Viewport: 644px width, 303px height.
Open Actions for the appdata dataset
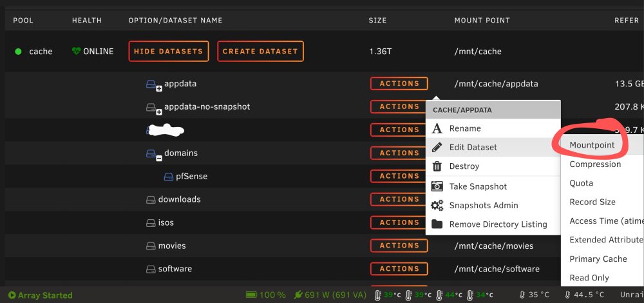[x=399, y=83]
